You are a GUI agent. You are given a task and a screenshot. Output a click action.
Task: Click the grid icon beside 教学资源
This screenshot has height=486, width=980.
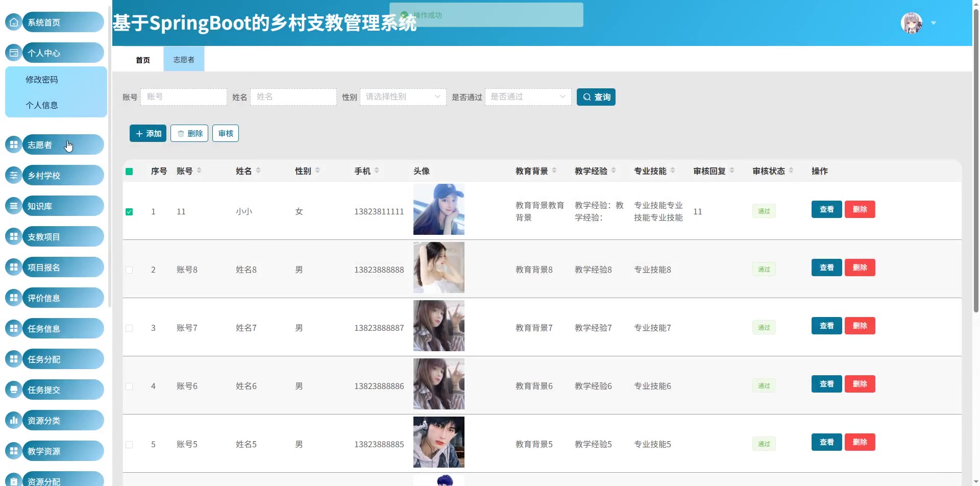tap(14, 451)
